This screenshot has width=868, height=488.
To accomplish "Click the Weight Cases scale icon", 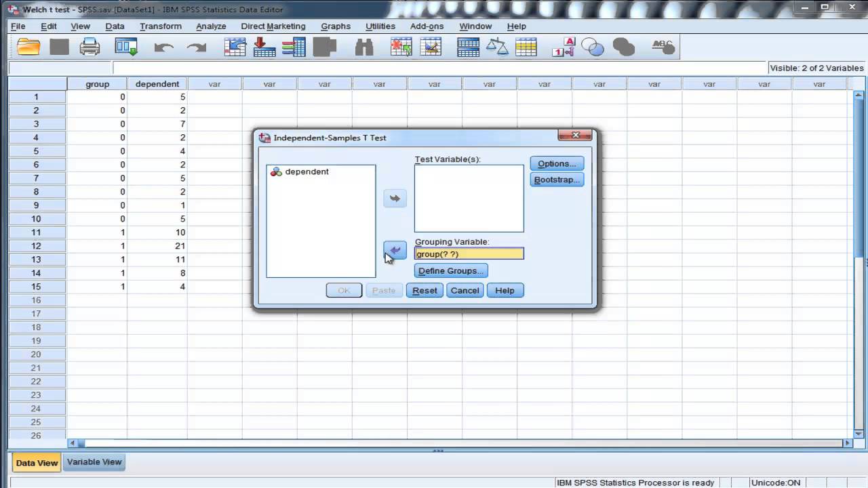I will (x=498, y=47).
